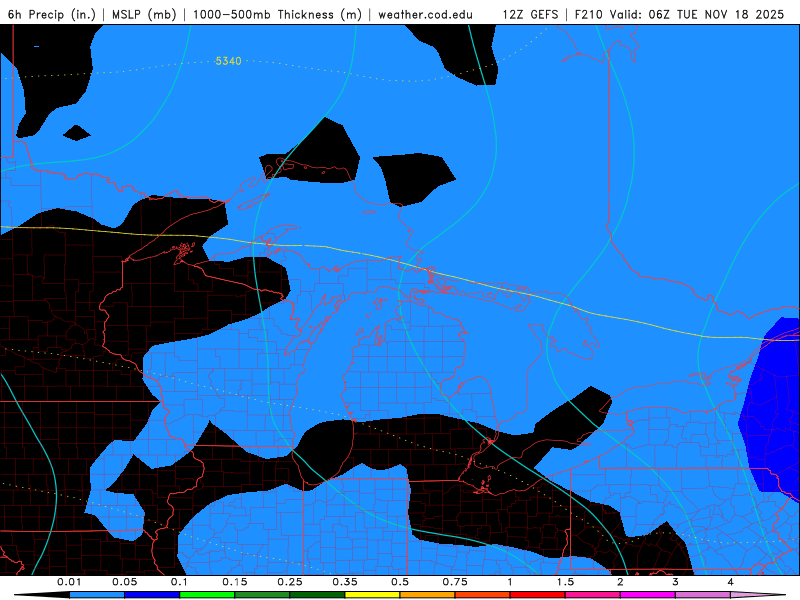Click the '6h Precip (in.)' header text
The image size is (800, 600).
tap(52, 14)
